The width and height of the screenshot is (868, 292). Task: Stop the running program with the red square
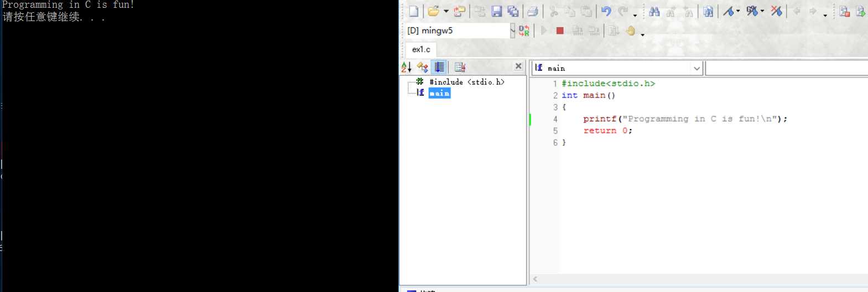pos(560,31)
